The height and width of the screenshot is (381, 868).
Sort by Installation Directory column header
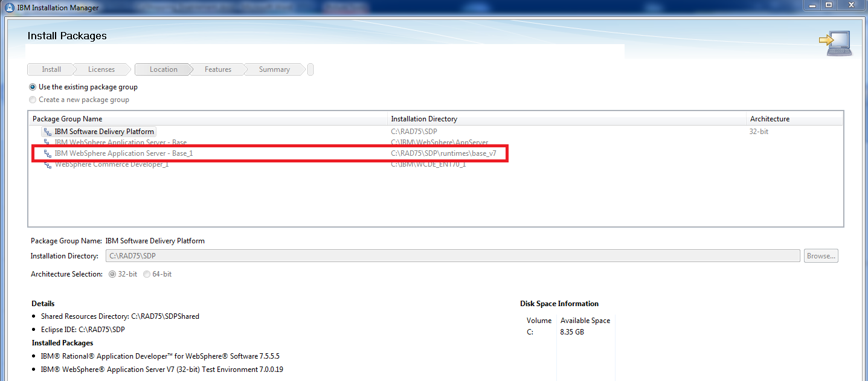pos(567,119)
